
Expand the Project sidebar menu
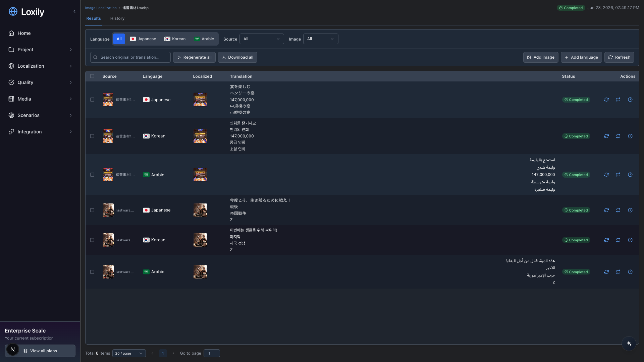(40, 50)
